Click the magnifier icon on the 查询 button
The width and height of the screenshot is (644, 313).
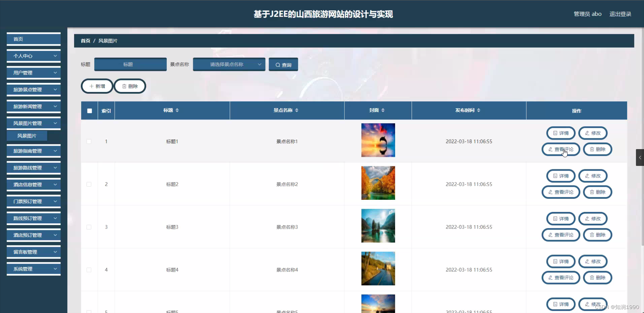[x=277, y=64]
